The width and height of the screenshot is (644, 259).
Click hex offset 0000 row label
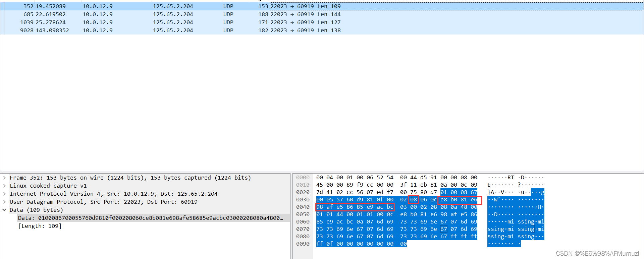(303, 178)
